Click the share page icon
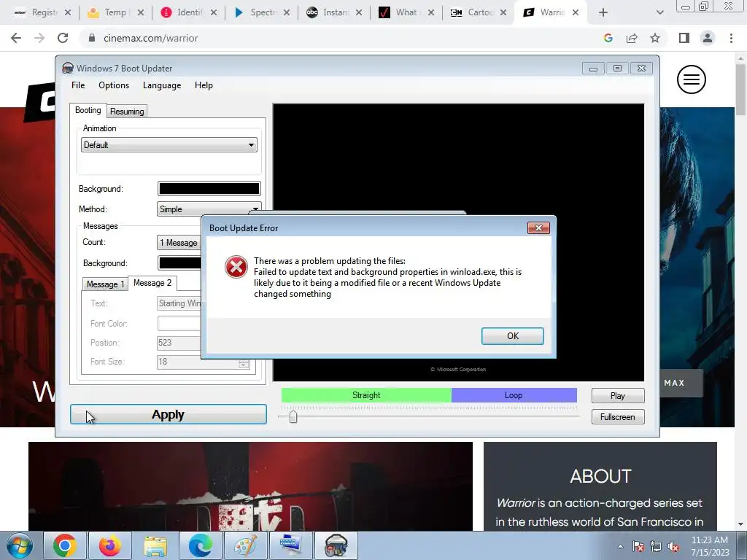Screen dimensions: 747x560 point(632,38)
